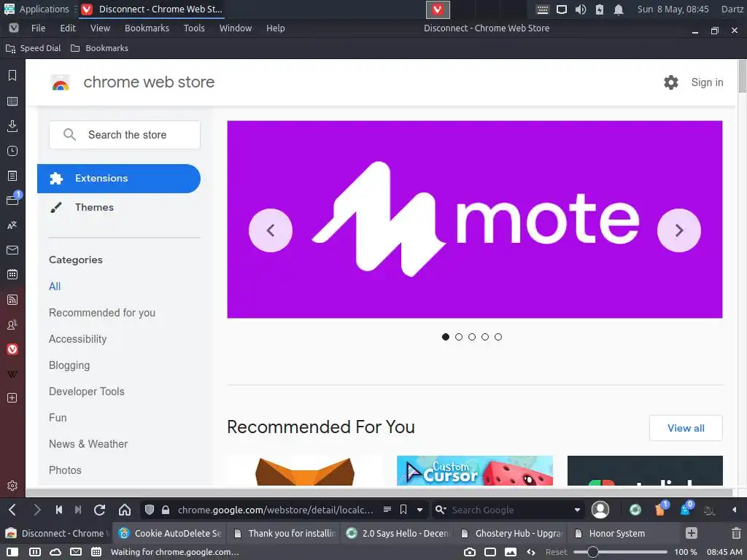
Task: Open the Calendar panel in sidebar
Action: pos(12,274)
